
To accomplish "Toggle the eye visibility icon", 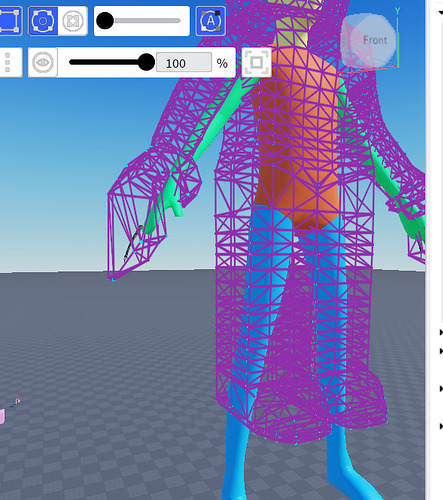I will coord(43,62).
